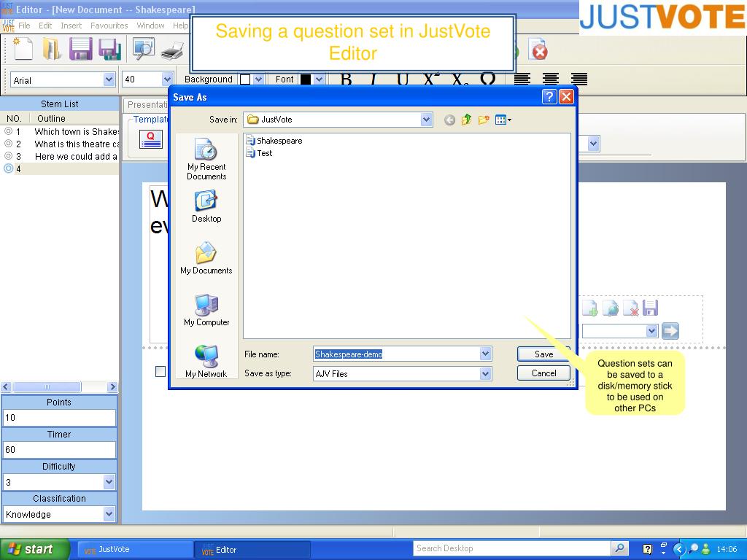Image resolution: width=747 pixels, height=560 pixels.
Task: Click the black Font color swatch
Action: [x=306, y=79]
